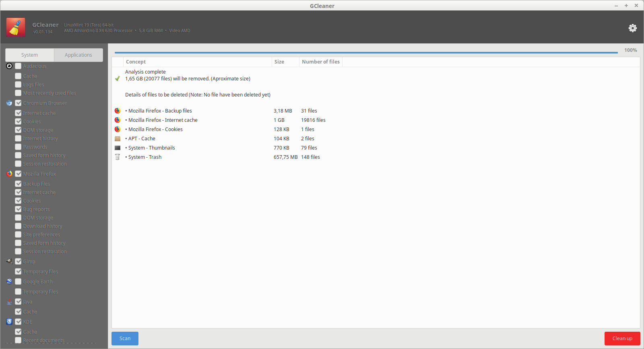Click the '657,75 MB' size cell
644x349 pixels.
[x=286, y=157]
